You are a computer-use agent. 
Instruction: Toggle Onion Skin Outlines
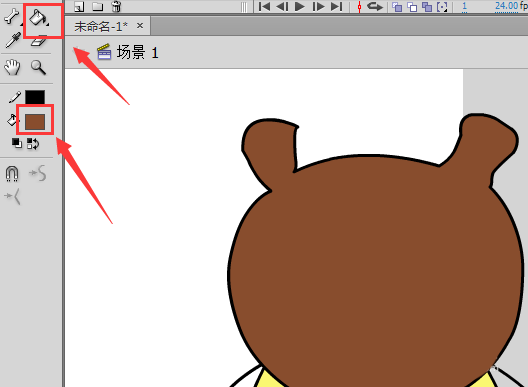pyautogui.click(x=412, y=7)
